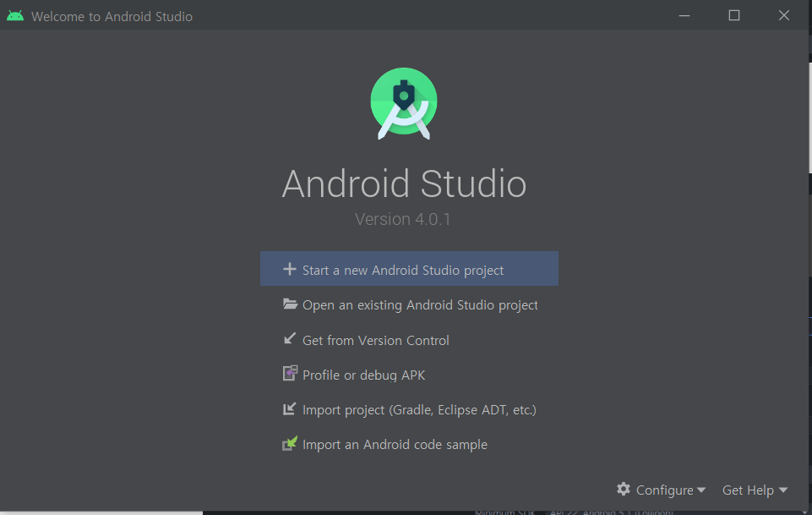The height and width of the screenshot is (515, 812).
Task: Click the open folder icon
Action: tap(290, 304)
